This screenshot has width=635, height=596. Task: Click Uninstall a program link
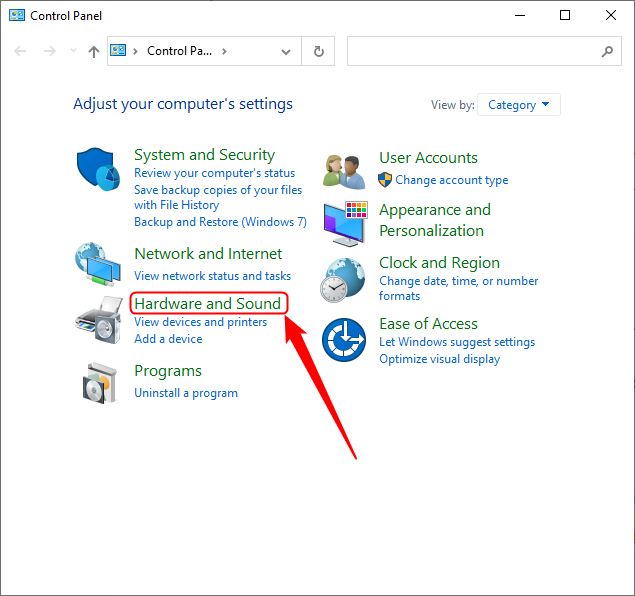coord(186,393)
